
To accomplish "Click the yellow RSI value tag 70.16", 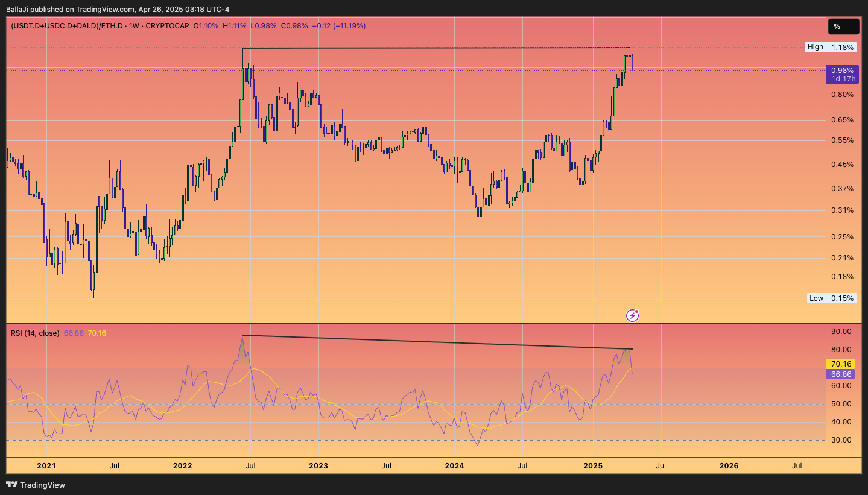I will tap(841, 364).
